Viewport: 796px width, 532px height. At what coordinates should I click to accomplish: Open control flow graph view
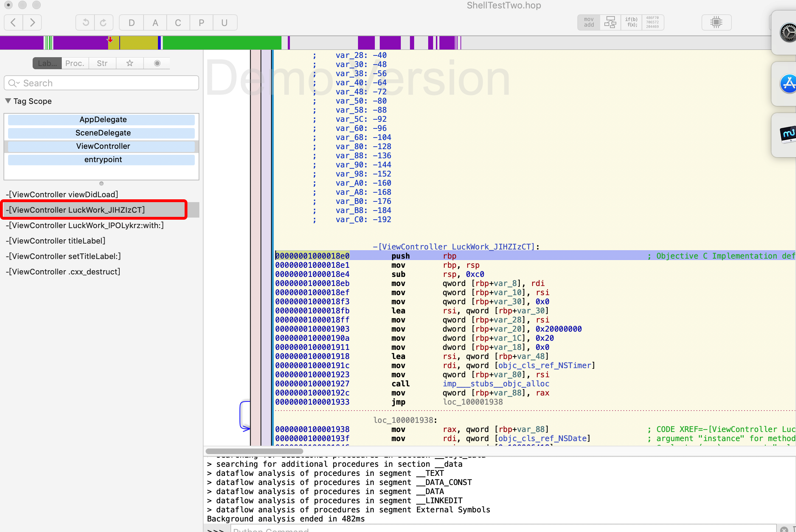(x=610, y=22)
